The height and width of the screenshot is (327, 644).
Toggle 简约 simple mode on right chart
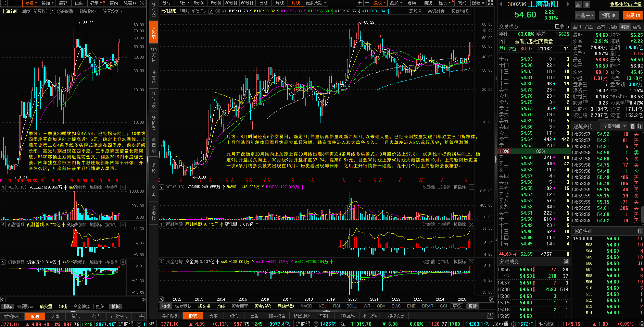463,3
